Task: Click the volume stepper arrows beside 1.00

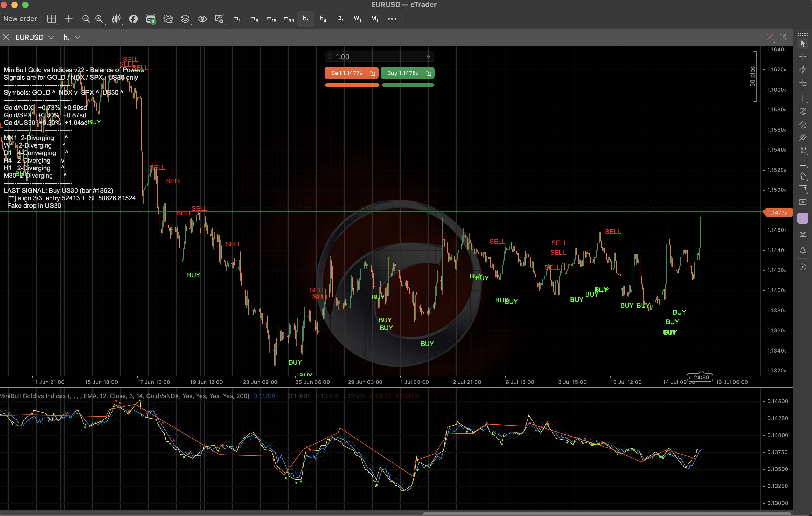Action: coord(330,57)
